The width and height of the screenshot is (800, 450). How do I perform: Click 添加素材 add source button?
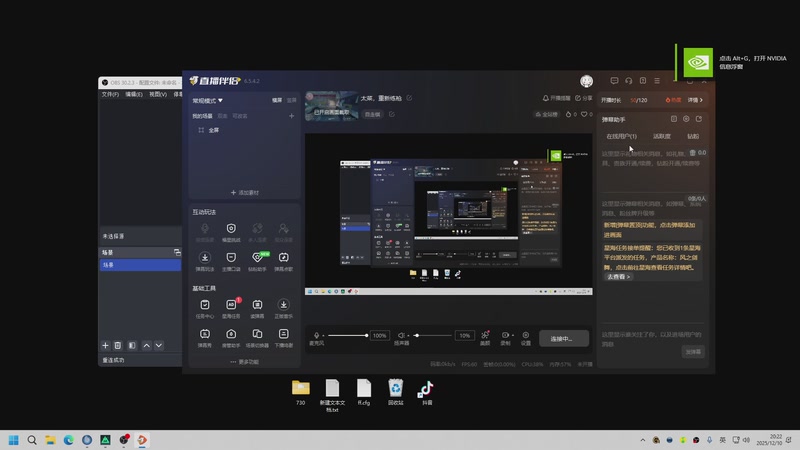pos(245,192)
